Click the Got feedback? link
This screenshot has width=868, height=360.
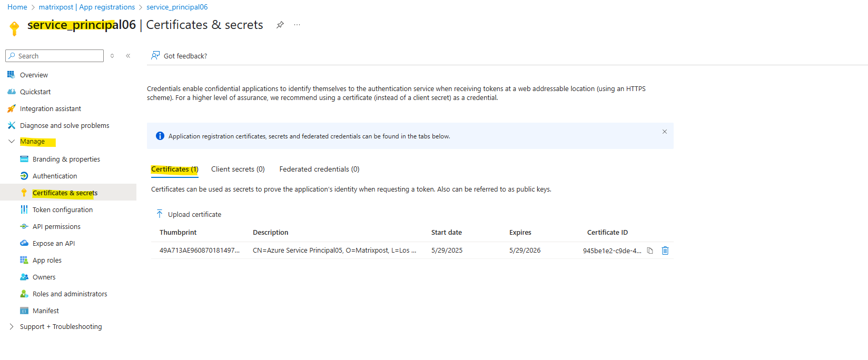(x=185, y=56)
